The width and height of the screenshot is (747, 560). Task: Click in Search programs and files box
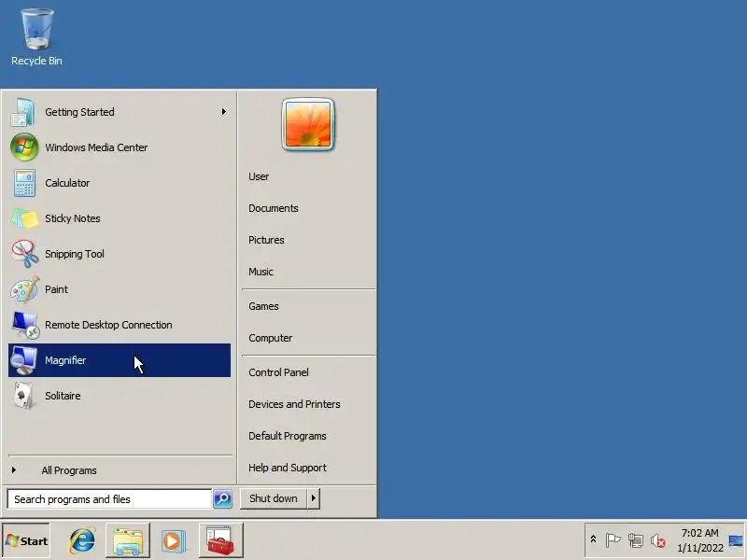point(109,499)
